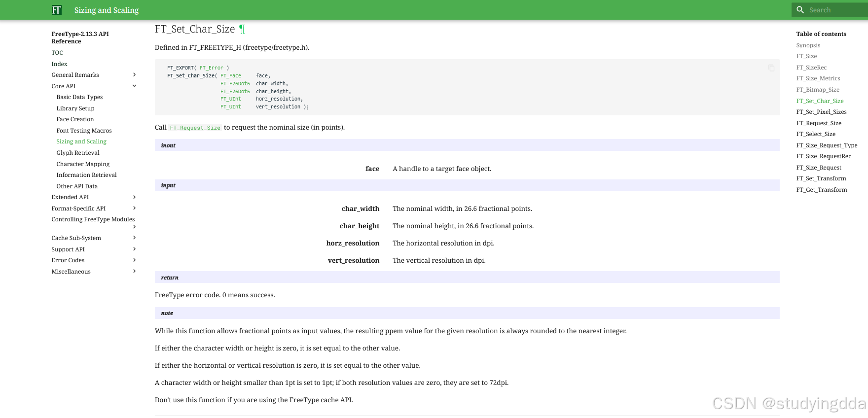Click Support API sidebar label
The width and height of the screenshot is (868, 418).
click(x=68, y=249)
